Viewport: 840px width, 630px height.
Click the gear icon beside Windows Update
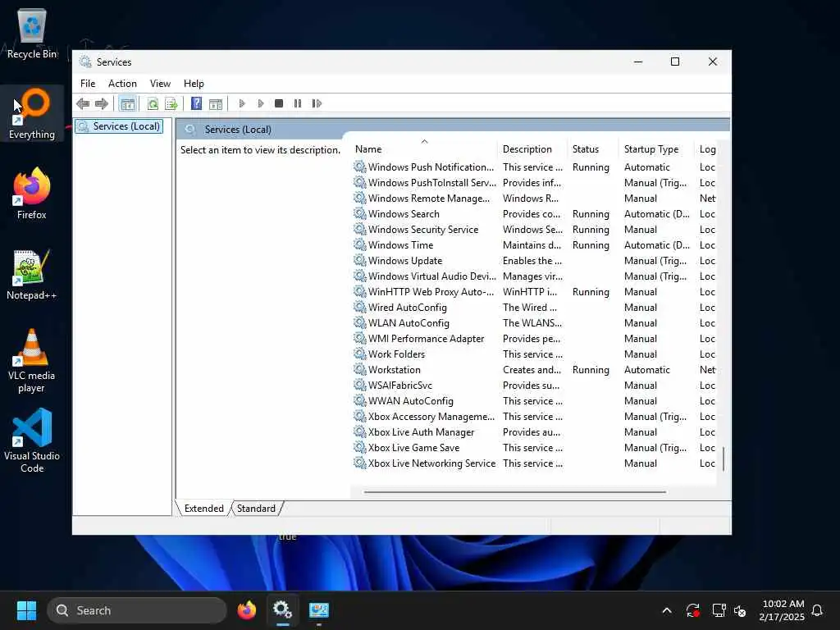pos(360,260)
